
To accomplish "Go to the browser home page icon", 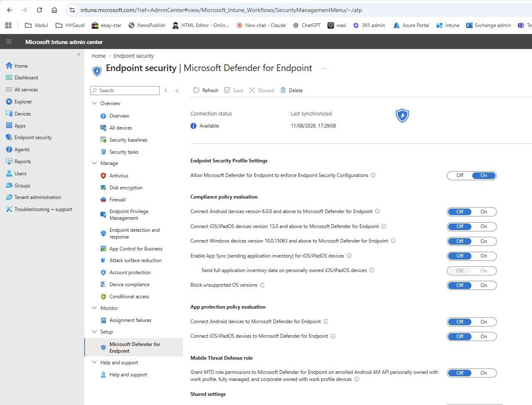I will [54, 10].
